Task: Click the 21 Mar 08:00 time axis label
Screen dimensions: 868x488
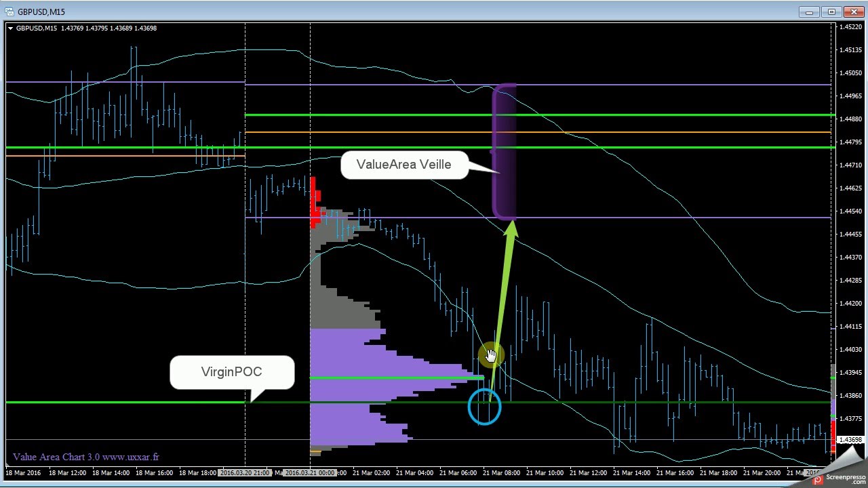Action: point(502,472)
